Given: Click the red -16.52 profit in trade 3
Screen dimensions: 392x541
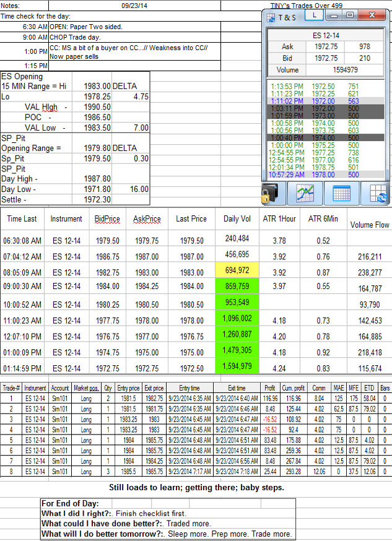Looking at the screenshot, I should pos(270,419).
